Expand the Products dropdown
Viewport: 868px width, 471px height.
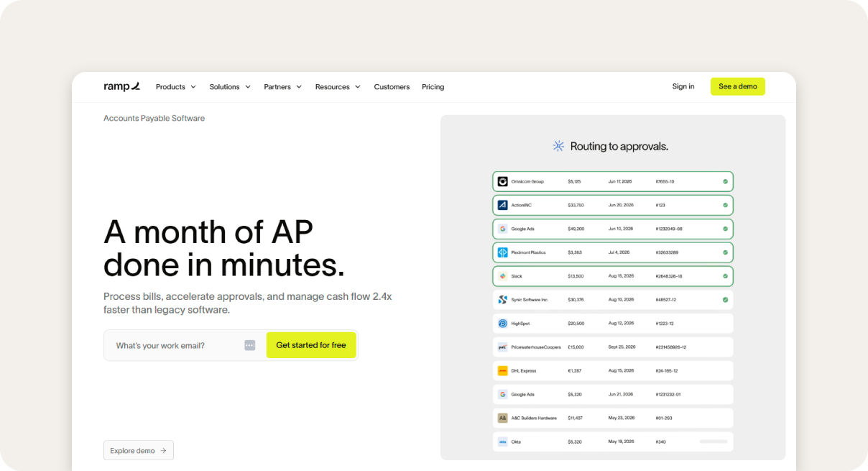176,87
